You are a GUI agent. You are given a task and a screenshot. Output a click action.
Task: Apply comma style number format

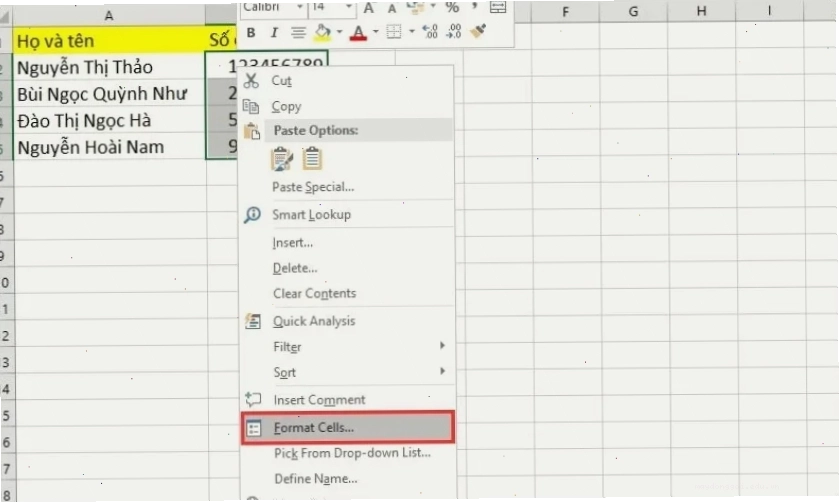pyautogui.click(x=474, y=6)
